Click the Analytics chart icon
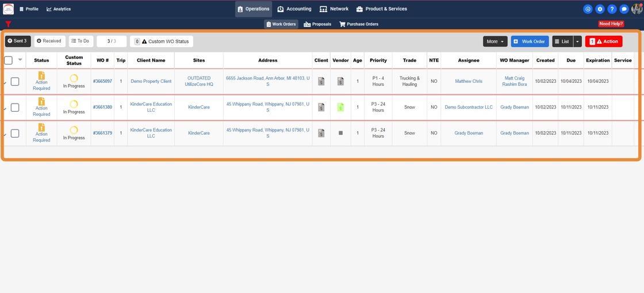 point(49,9)
